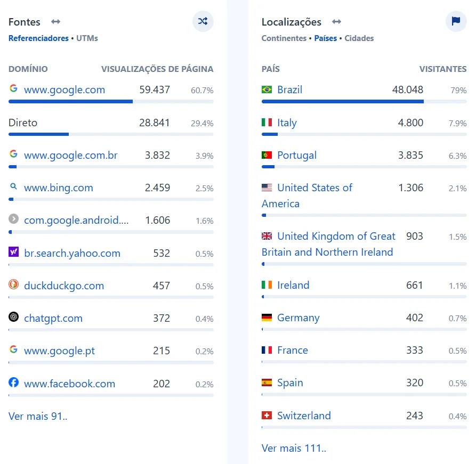Click the shuffle icon in Fontes panel

(x=203, y=21)
